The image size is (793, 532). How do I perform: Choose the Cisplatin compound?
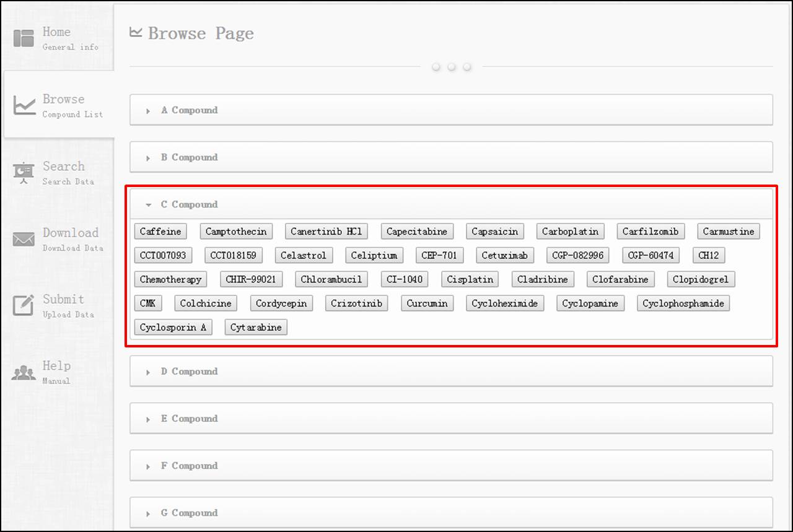[x=470, y=279]
